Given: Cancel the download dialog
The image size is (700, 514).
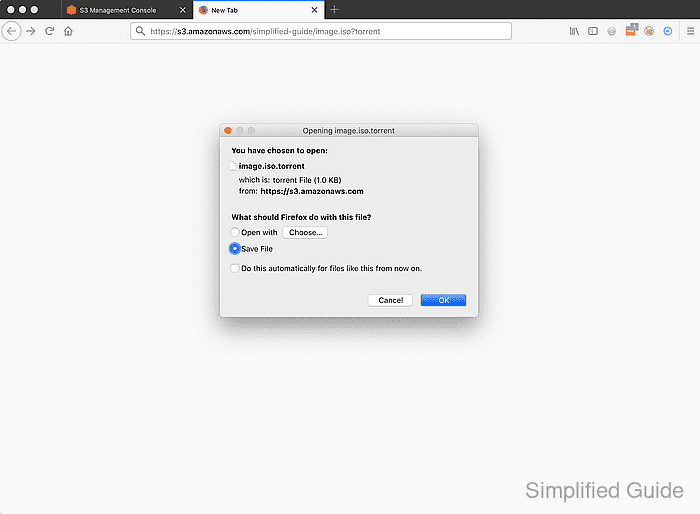Looking at the screenshot, I should click(390, 300).
